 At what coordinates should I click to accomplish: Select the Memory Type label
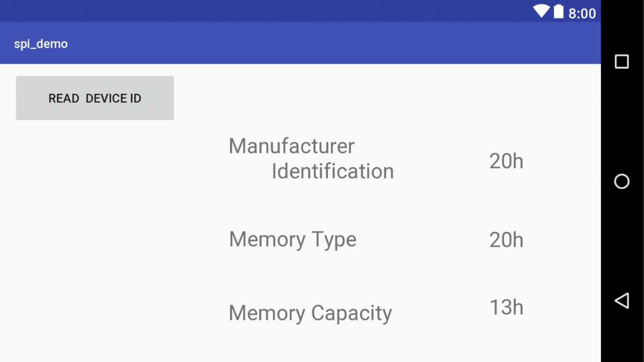(x=292, y=240)
